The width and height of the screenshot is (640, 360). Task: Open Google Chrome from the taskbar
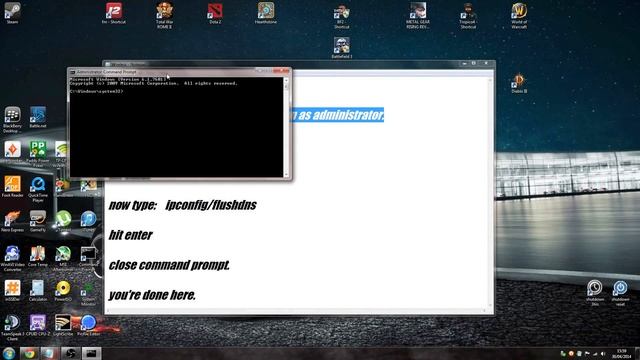(29, 353)
